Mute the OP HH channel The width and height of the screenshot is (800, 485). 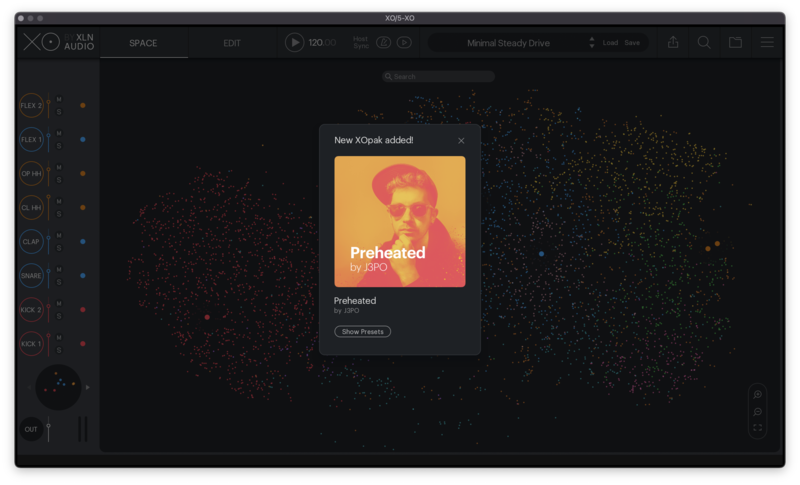tap(59, 167)
